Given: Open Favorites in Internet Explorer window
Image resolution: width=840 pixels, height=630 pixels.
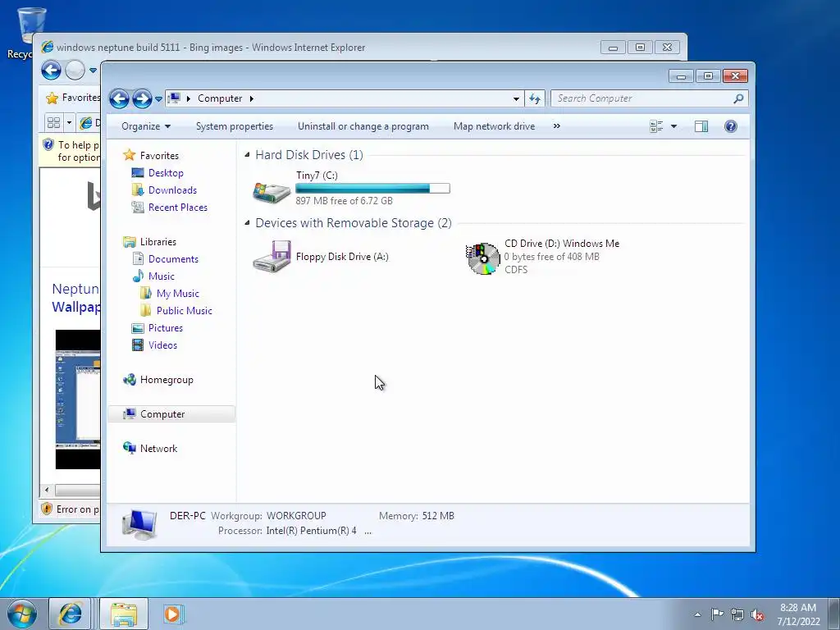Looking at the screenshot, I should point(73,98).
